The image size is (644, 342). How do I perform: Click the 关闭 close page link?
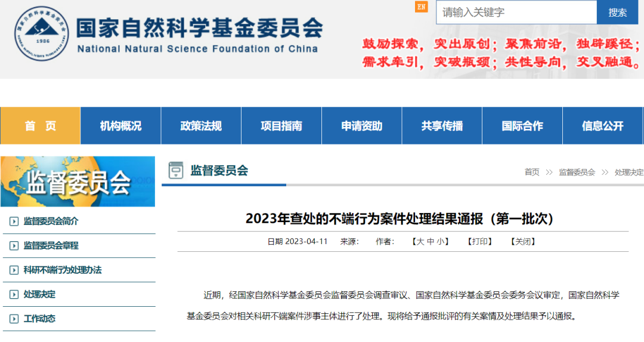[523, 242]
